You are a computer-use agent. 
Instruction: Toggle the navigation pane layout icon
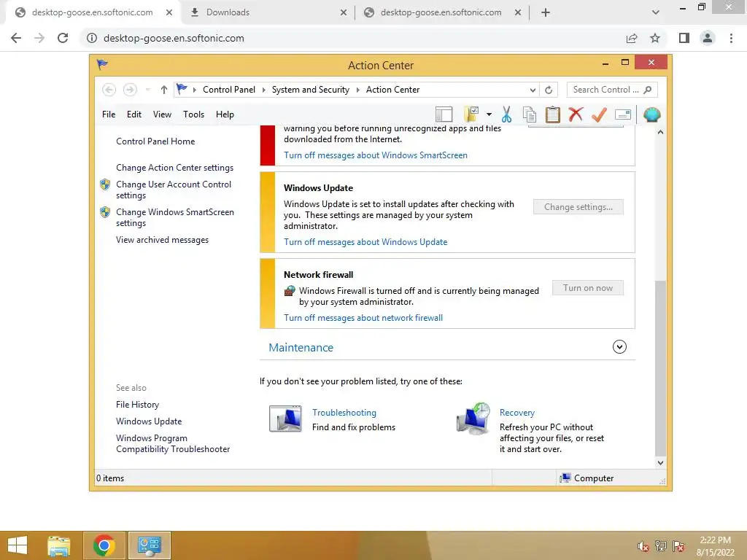[444, 114]
